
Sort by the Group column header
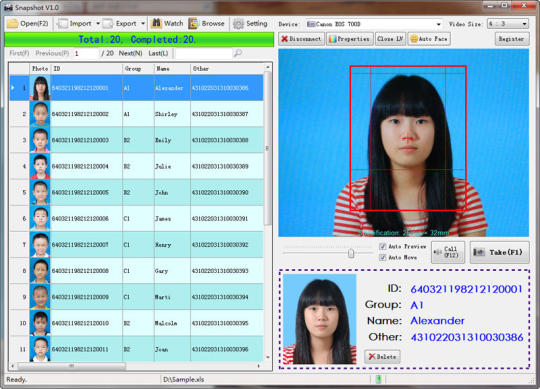point(138,69)
